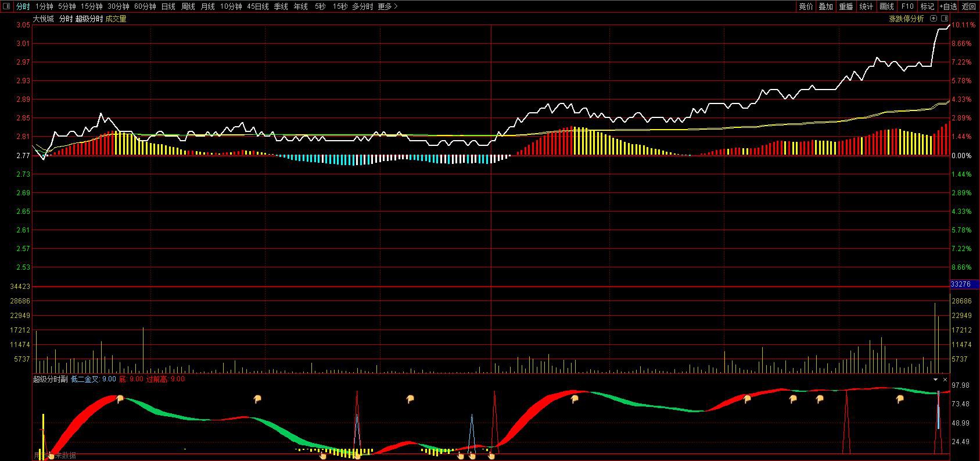The width and height of the screenshot is (980, 461).
Task: Click the 叠加 overlay button
Action: click(826, 6)
